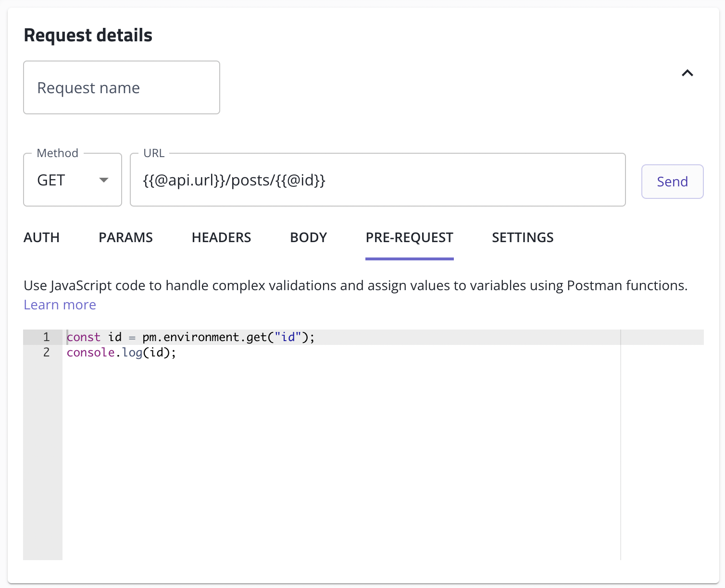Open the PARAMS tab
This screenshot has height=588, width=725.
(125, 237)
